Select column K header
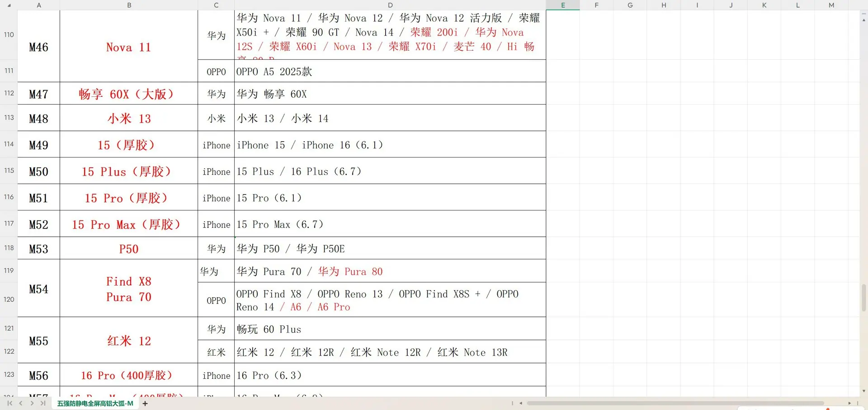 pyautogui.click(x=764, y=5)
